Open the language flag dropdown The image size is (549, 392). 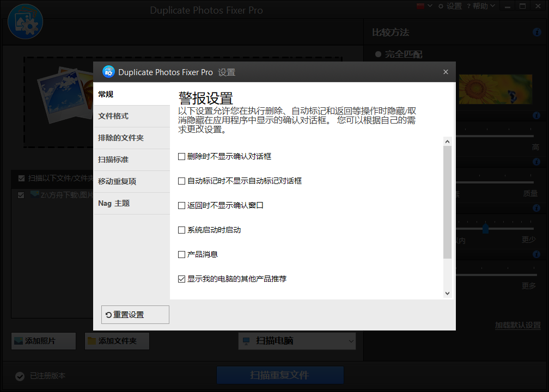click(425, 6)
